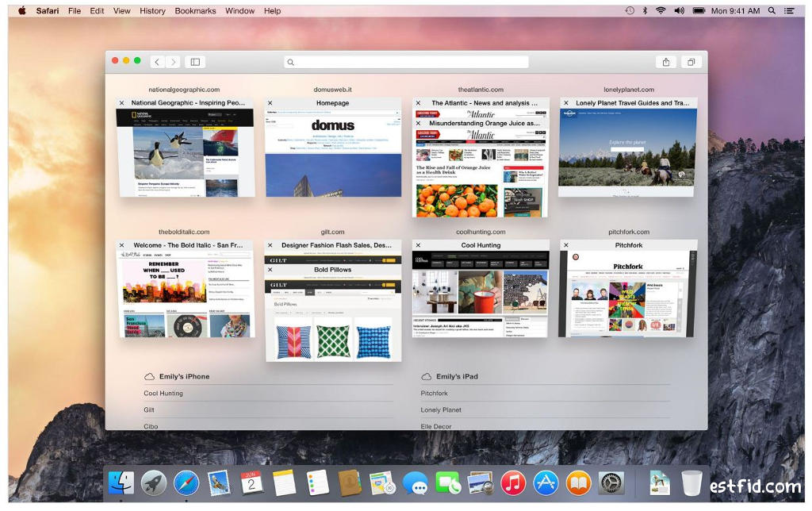The height and width of the screenshot is (511, 812).
Task: Open Finder from the Dock
Action: (x=121, y=483)
